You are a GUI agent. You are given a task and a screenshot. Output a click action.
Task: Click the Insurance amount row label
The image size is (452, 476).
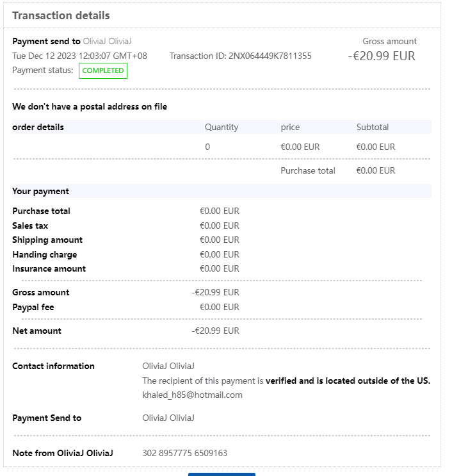point(49,268)
